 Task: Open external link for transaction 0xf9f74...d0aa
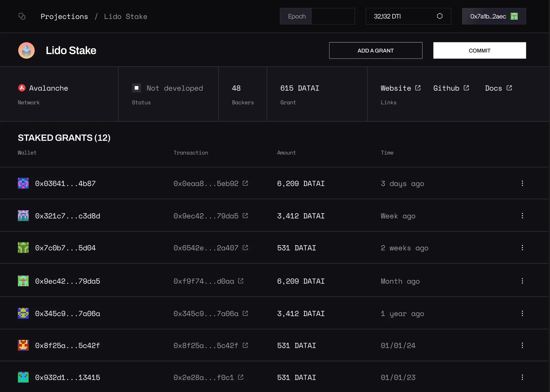click(x=241, y=281)
